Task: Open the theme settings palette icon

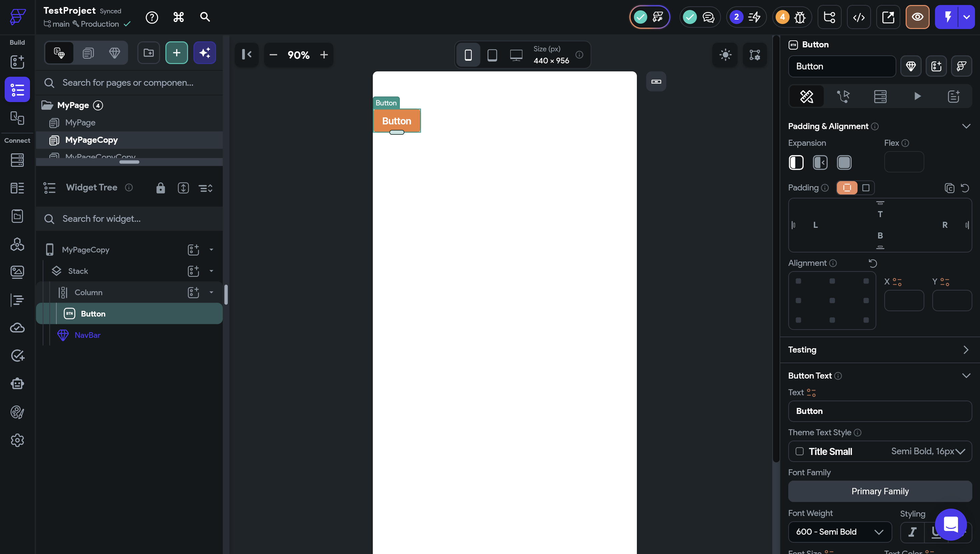Action: coord(17,412)
